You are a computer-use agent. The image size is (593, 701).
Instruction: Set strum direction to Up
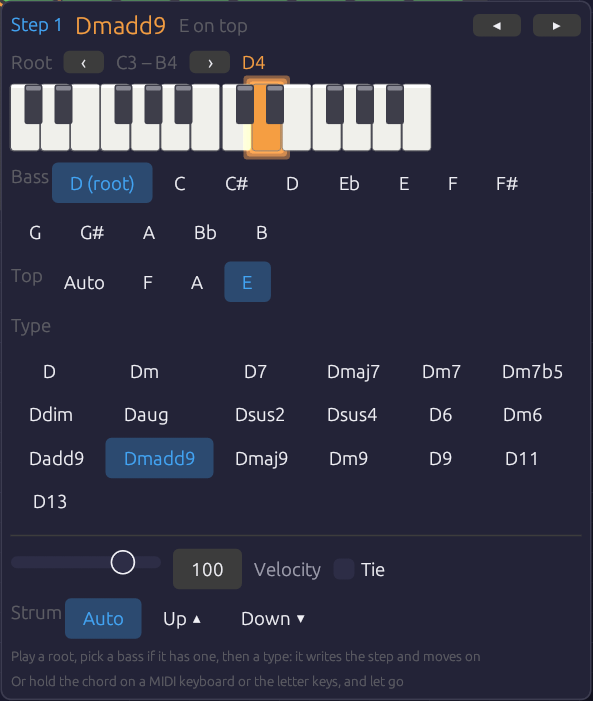point(182,618)
